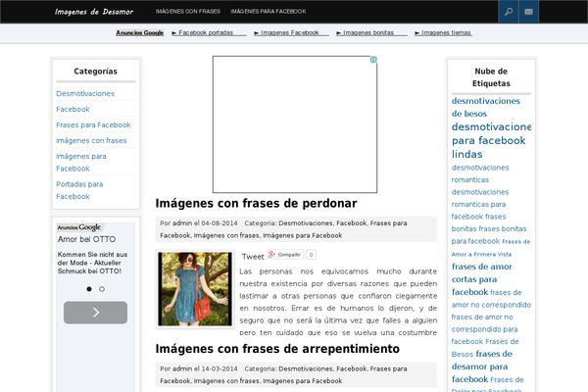
Task: Click the Google+ share count box
Action: [x=311, y=255]
